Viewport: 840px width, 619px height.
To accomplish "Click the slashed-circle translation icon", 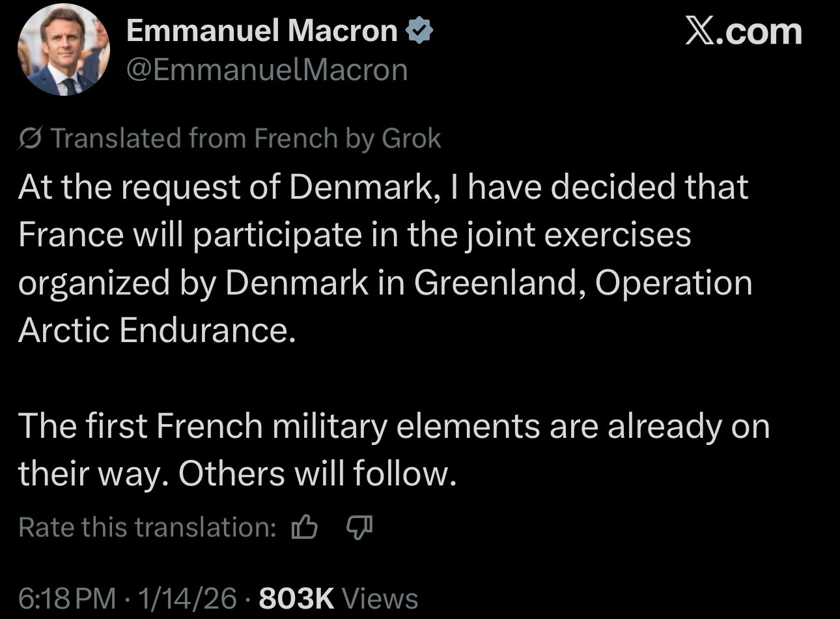I will (31, 138).
